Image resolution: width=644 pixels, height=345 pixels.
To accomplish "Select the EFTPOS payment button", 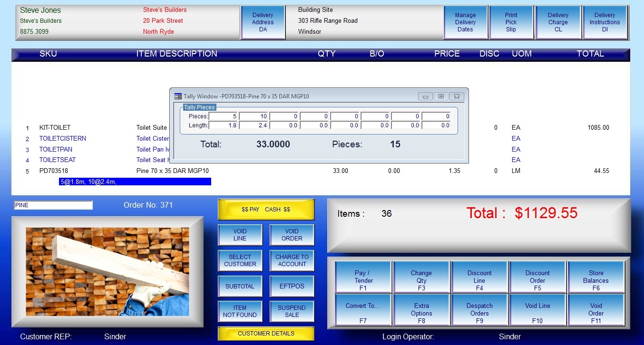I will pos(292,286).
